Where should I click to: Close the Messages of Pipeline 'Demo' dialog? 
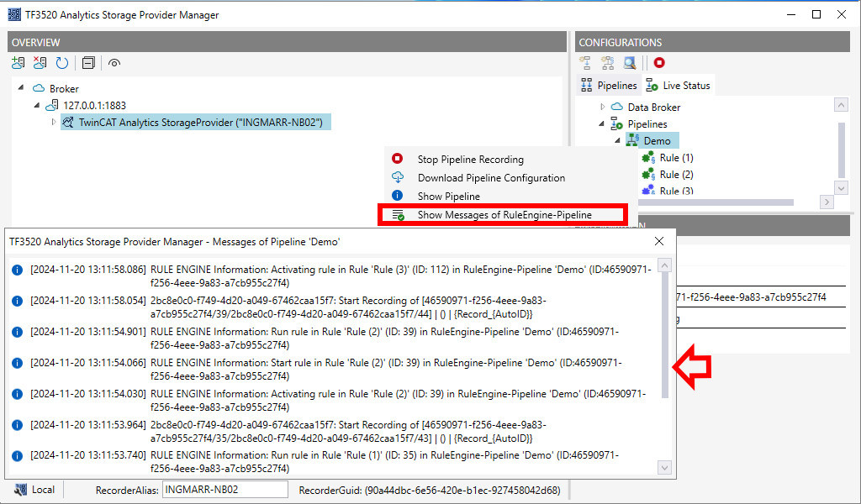coord(659,241)
